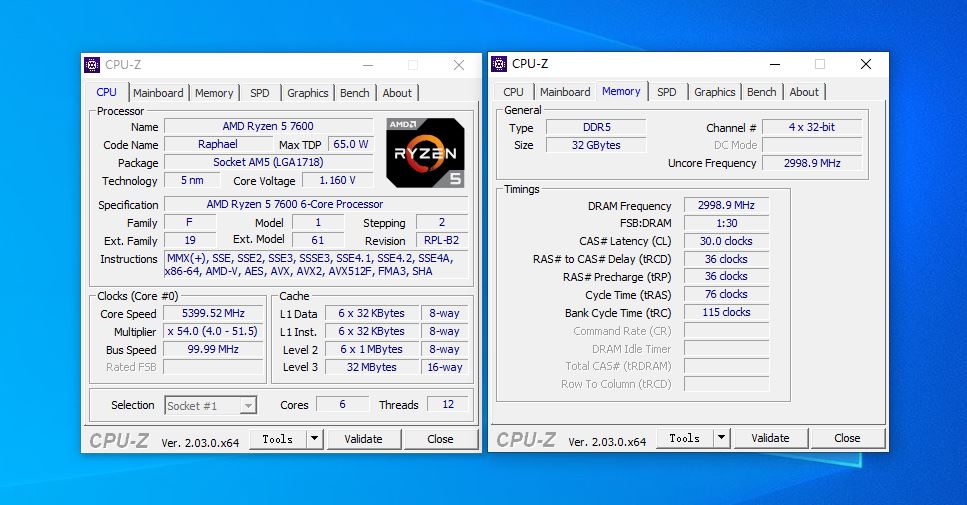
Task: Click the Core Speed value field
Action: tap(213, 313)
